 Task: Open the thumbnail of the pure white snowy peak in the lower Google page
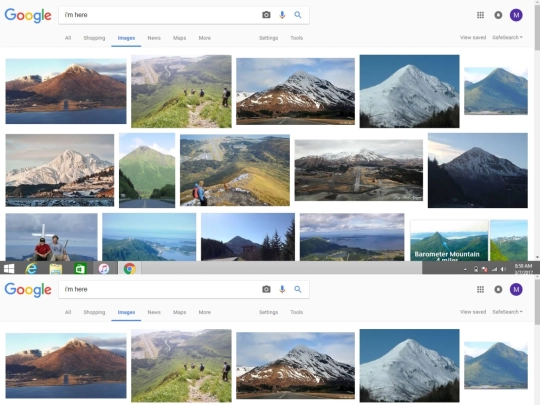pos(409,366)
